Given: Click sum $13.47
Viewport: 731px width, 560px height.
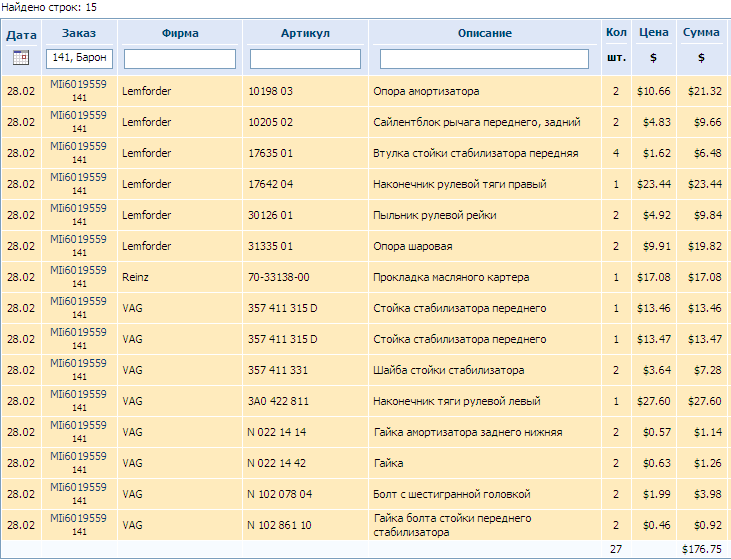Looking at the screenshot, I should (704, 339).
